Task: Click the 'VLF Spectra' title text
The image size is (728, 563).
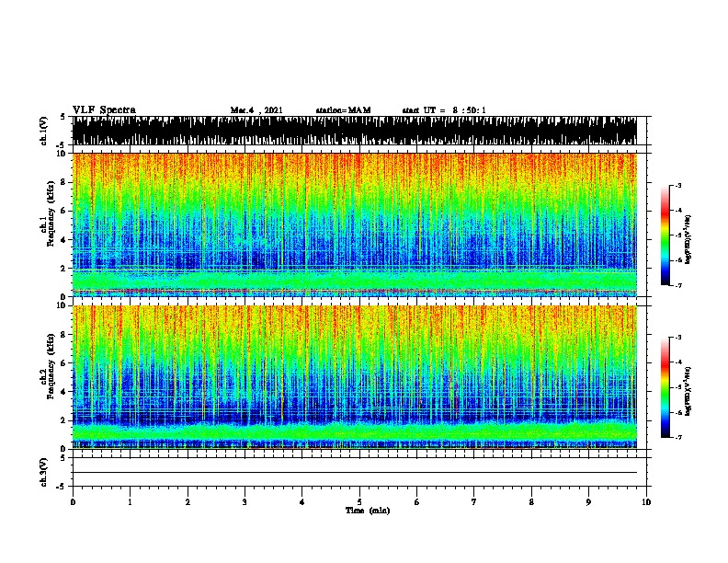Action: click(104, 110)
